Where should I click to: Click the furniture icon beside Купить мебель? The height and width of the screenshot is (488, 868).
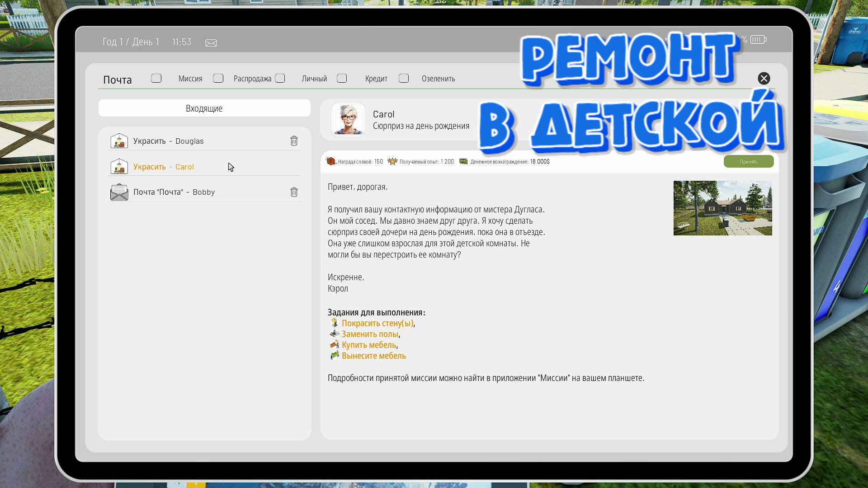click(335, 344)
